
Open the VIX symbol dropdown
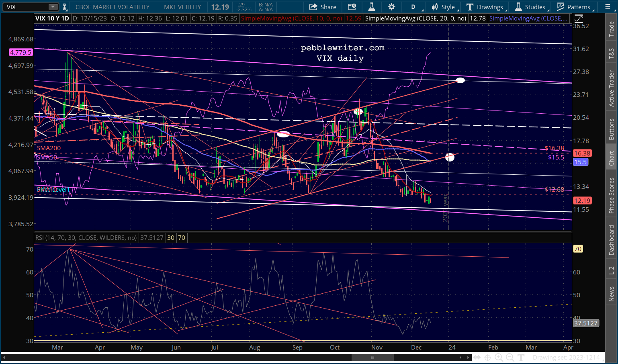tap(53, 7)
